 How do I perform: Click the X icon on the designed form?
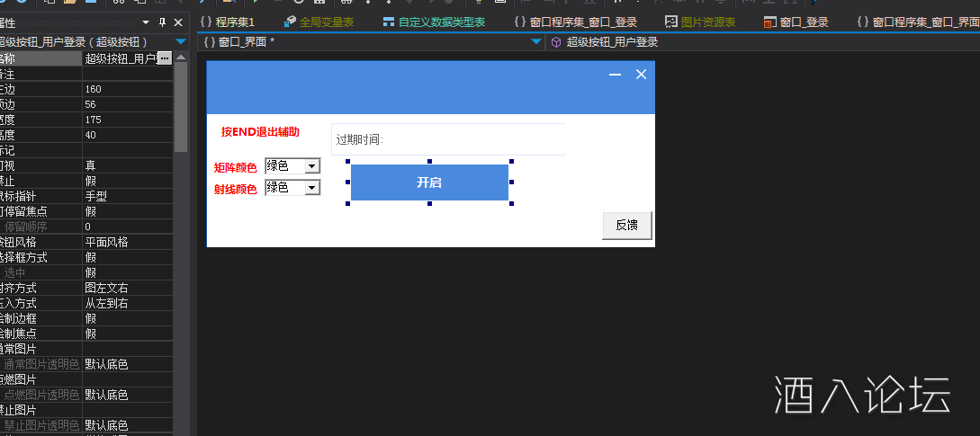(x=641, y=75)
